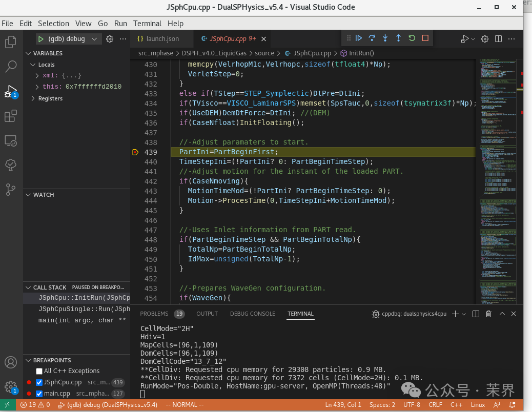This screenshot has width=532, height=412.
Task: Maximize the panel size chevron
Action: pyautogui.click(x=502, y=314)
